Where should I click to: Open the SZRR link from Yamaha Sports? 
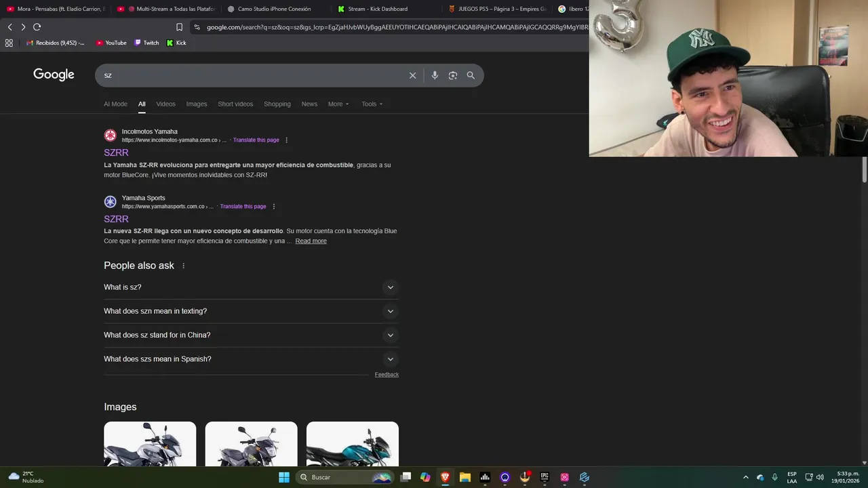tap(116, 219)
